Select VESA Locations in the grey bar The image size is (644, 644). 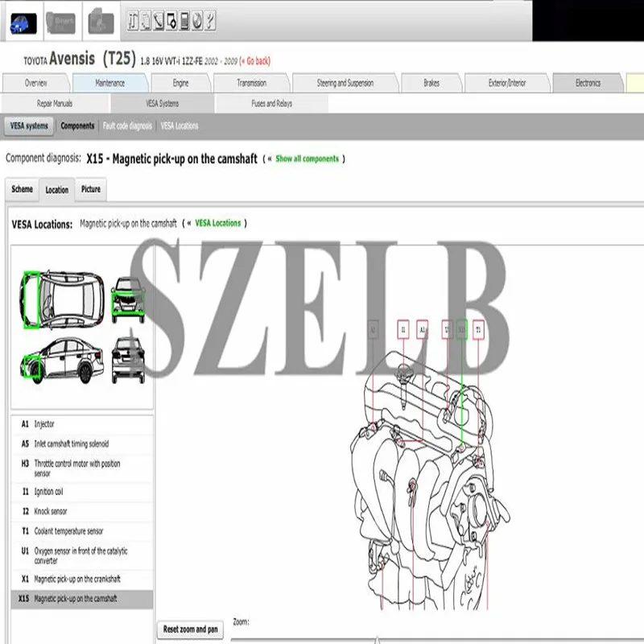[x=180, y=126]
